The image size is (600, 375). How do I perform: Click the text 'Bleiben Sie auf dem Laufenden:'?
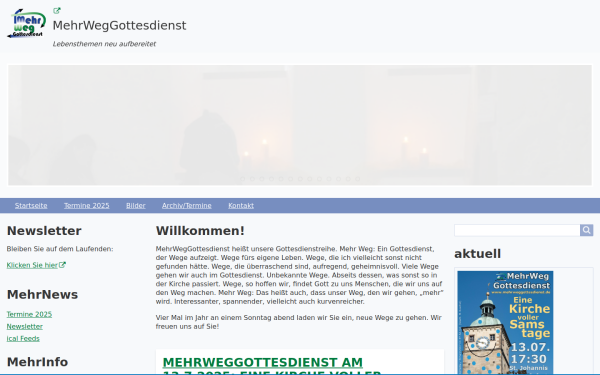click(x=60, y=249)
